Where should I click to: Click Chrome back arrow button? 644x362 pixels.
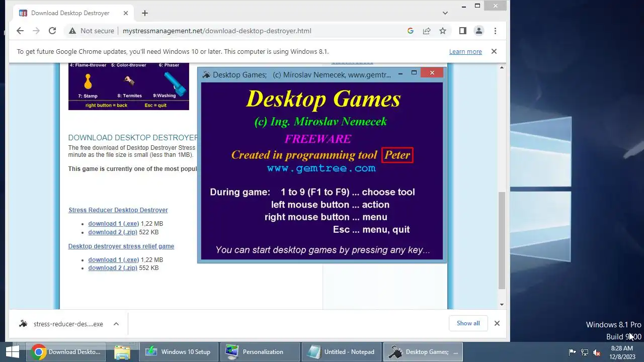20,31
